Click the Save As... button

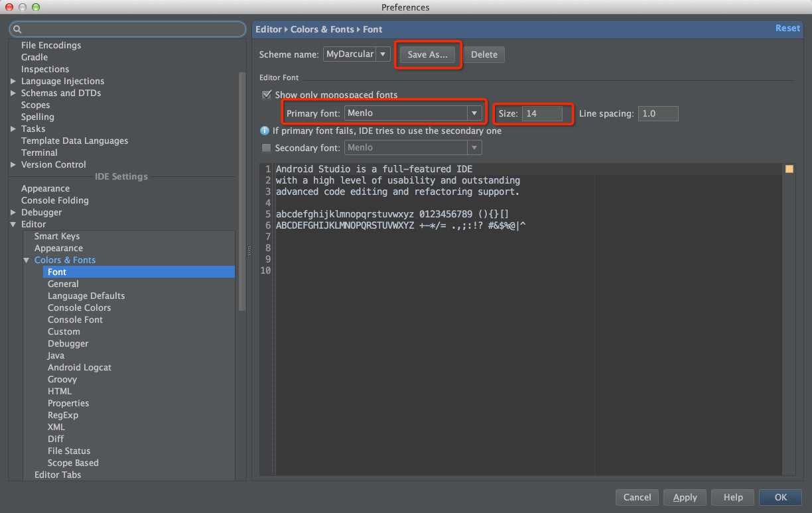[427, 54]
